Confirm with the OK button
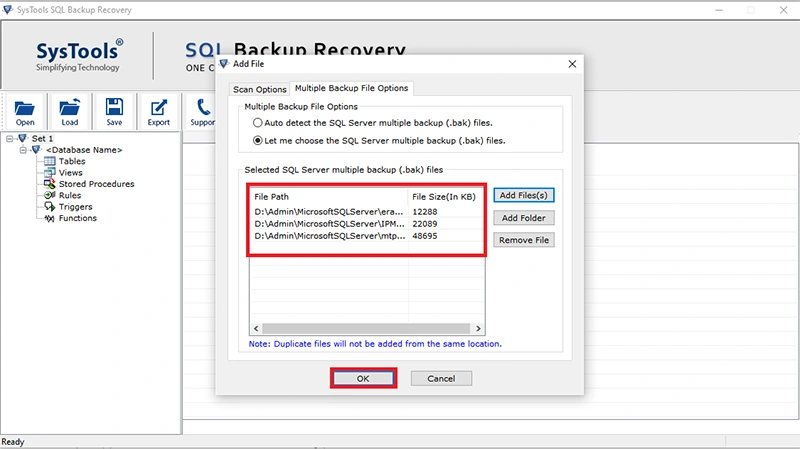This screenshot has height=449, width=800. [363, 379]
